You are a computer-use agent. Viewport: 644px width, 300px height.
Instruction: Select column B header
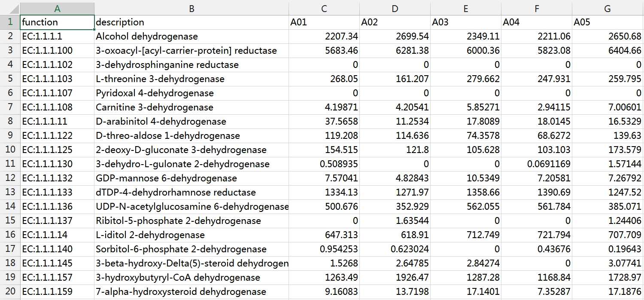coord(191,9)
